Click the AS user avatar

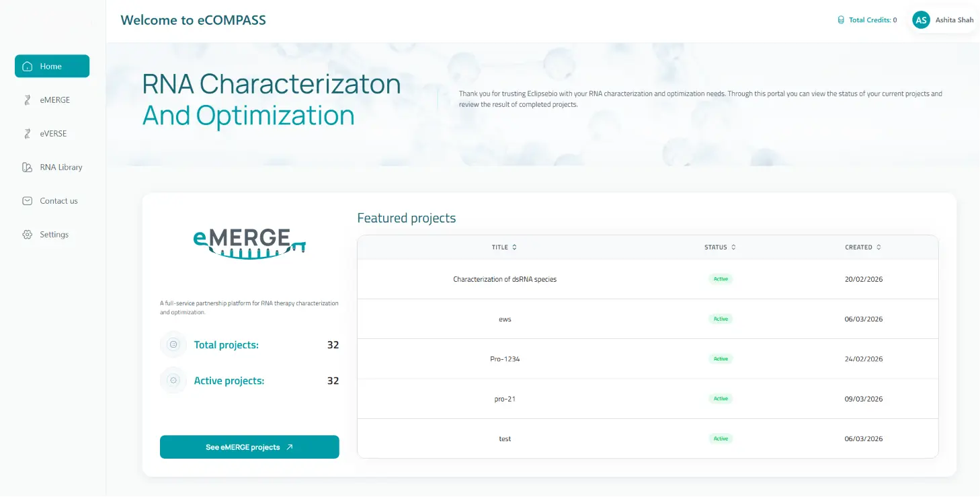pos(921,20)
